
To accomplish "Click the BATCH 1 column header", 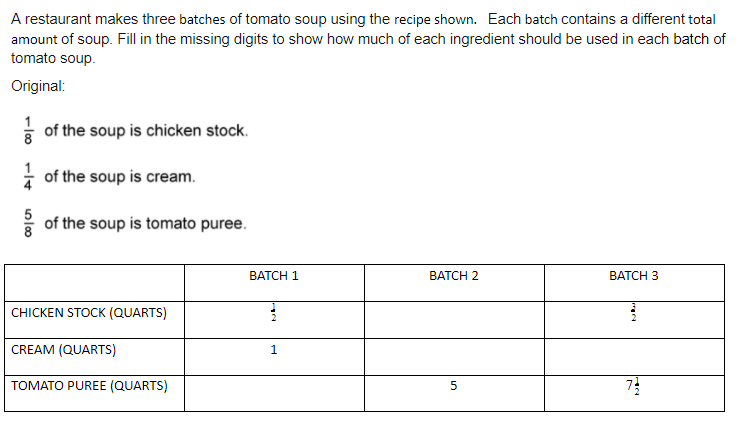I will coord(274,276).
